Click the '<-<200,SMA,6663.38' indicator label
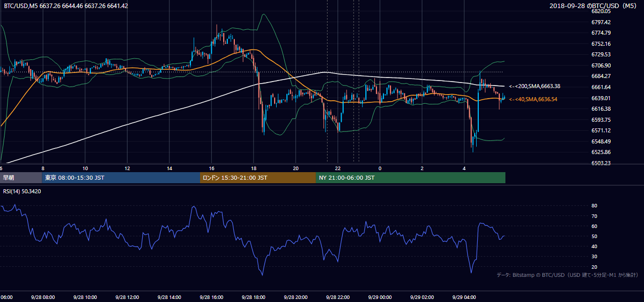This screenshot has height=302, width=644. [535, 86]
